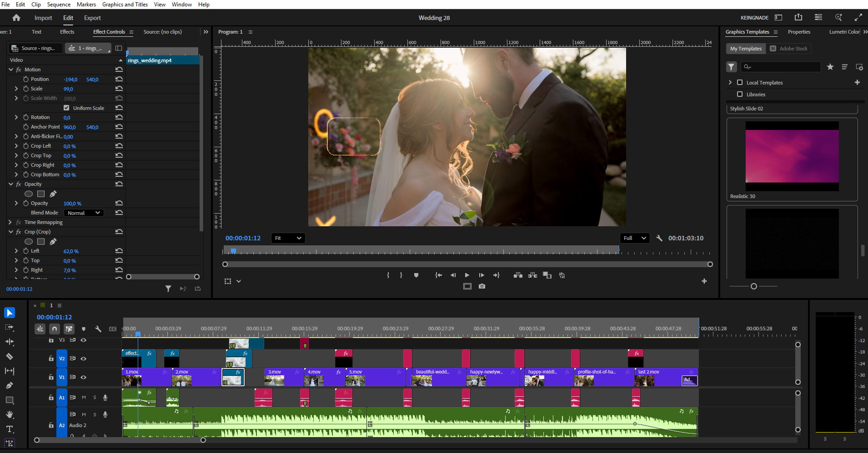
Task: Solo audio track A1
Action: click(x=95, y=397)
